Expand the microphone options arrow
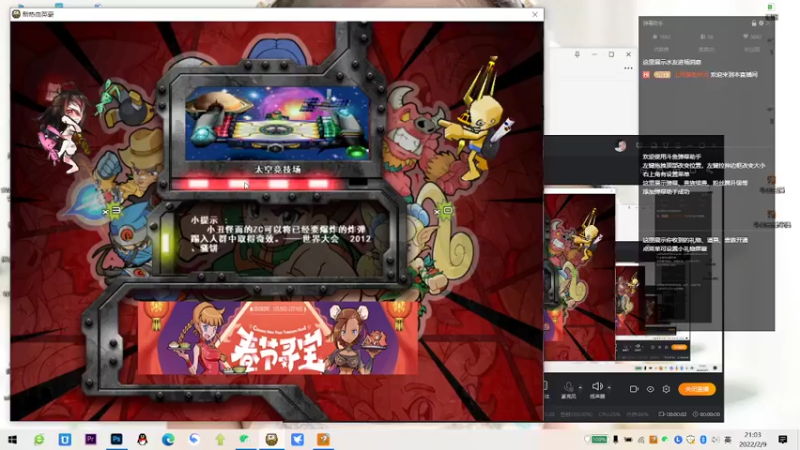The image size is (800, 450). [580, 388]
